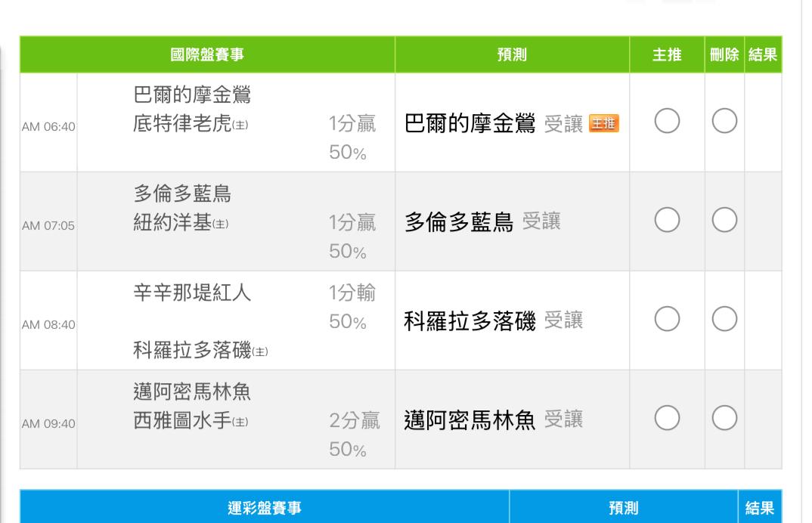
Task: Select 刪除 radio for 多倫多藍鳥 game
Action: point(724,220)
